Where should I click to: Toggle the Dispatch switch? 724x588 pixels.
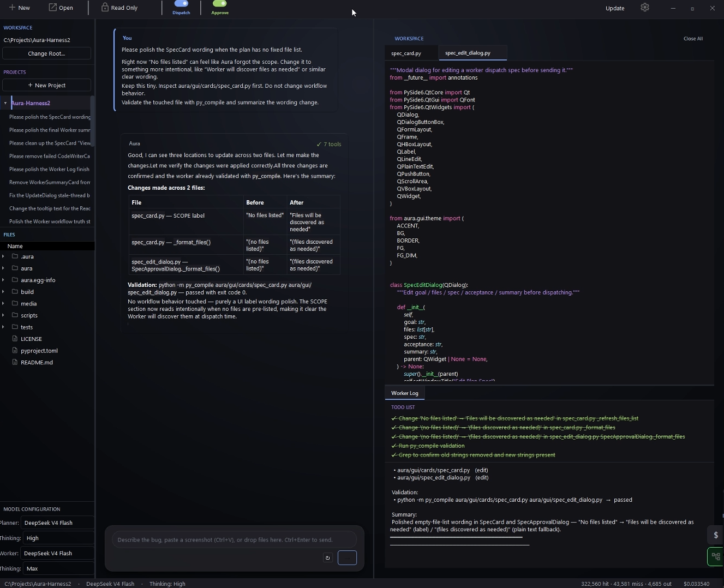point(181,4)
